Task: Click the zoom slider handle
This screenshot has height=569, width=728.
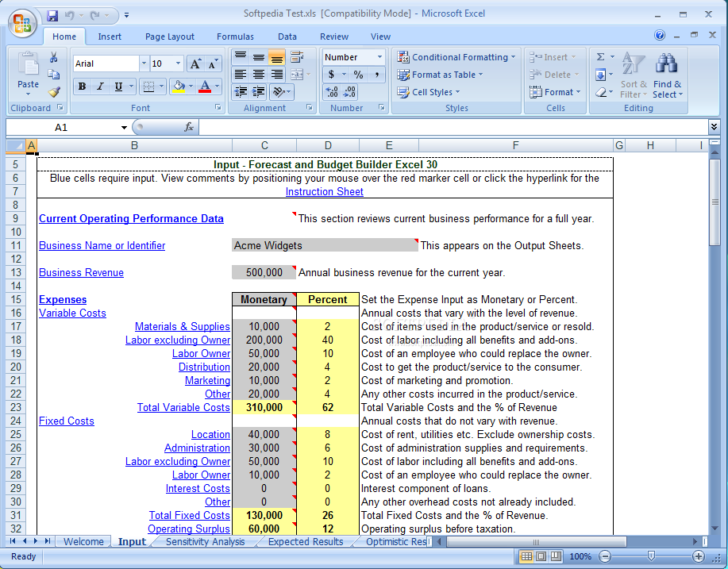Action: coord(651,556)
